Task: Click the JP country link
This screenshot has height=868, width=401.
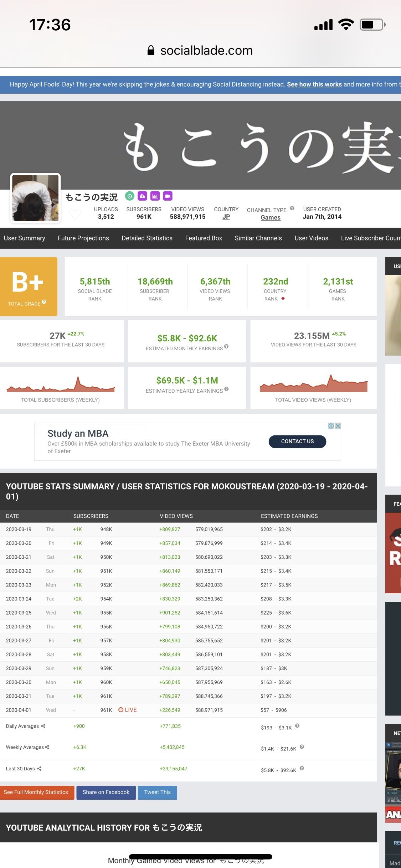Action: click(226, 217)
